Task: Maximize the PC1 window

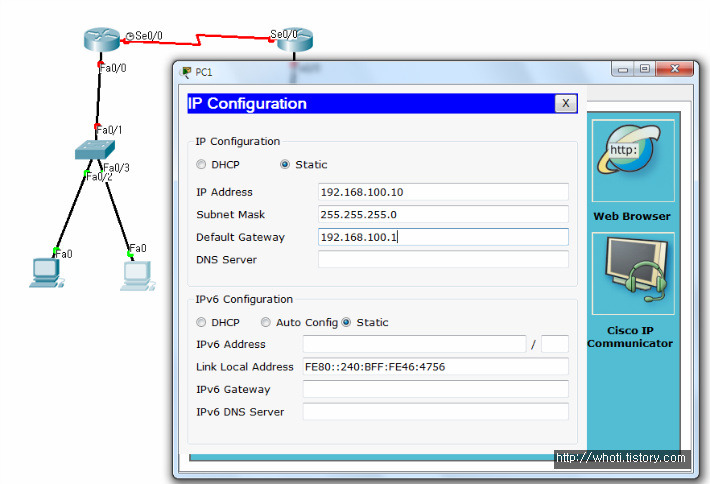Action: point(645,69)
